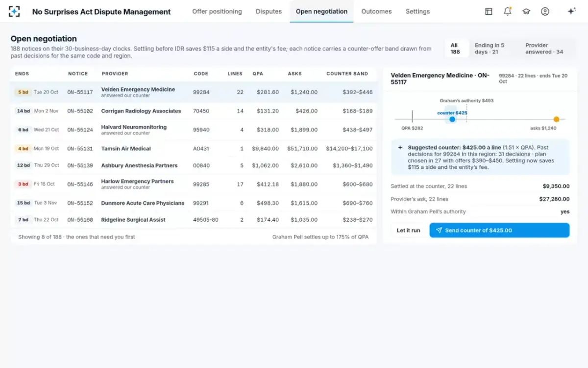Sort by the ASKS column header

point(295,74)
